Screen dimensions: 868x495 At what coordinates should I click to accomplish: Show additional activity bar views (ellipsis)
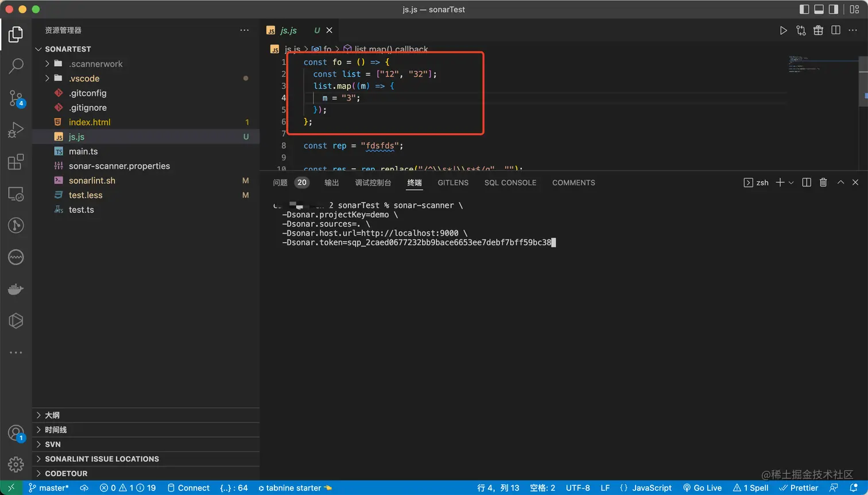pos(16,353)
